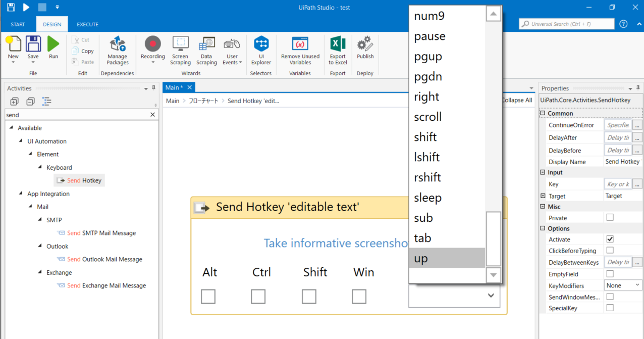Click Export to Excel
The width and height of the screenshot is (644, 339).
(x=338, y=50)
